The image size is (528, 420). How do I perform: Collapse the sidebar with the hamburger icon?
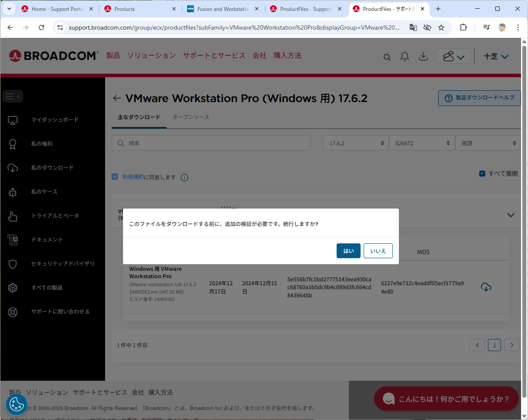click(x=13, y=96)
